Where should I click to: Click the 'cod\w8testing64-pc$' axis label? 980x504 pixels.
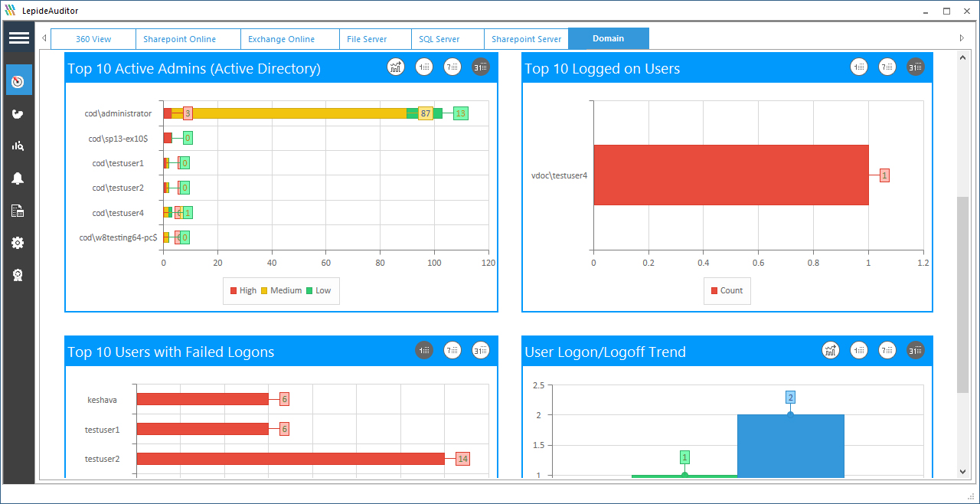[x=119, y=237]
